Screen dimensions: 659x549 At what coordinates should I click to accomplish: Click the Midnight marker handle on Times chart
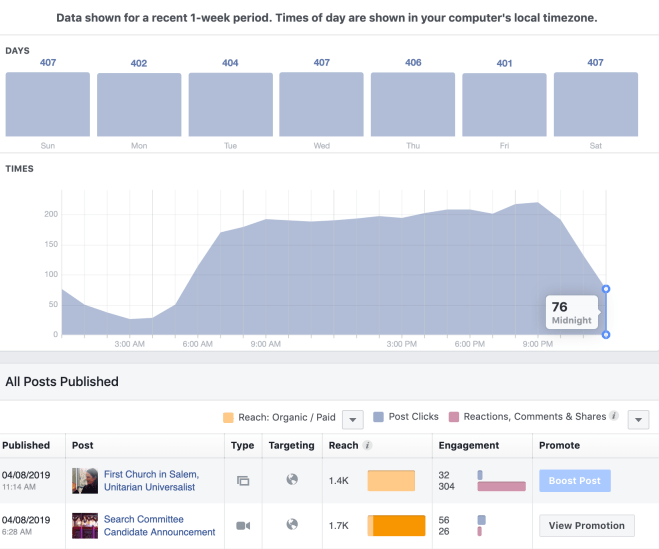(x=606, y=289)
